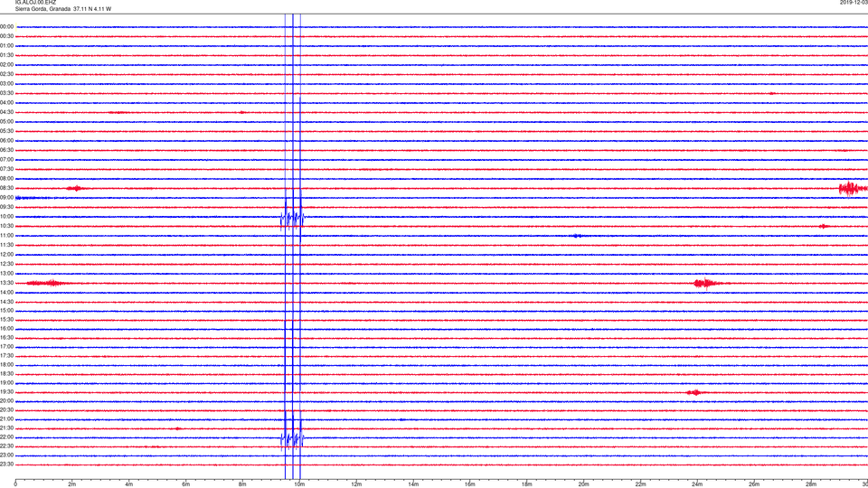Select the '19:00' trace time label
The image size is (868, 488).
point(6,383)
